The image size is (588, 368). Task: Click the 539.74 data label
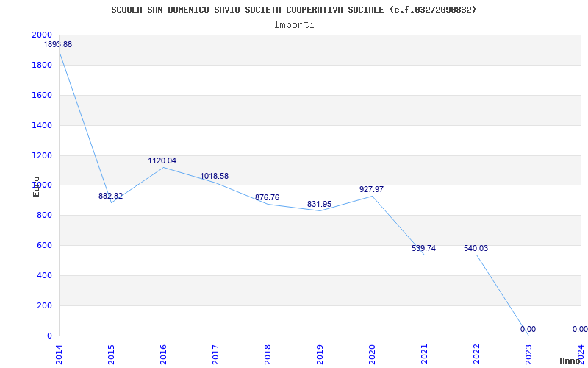[423, 248]
